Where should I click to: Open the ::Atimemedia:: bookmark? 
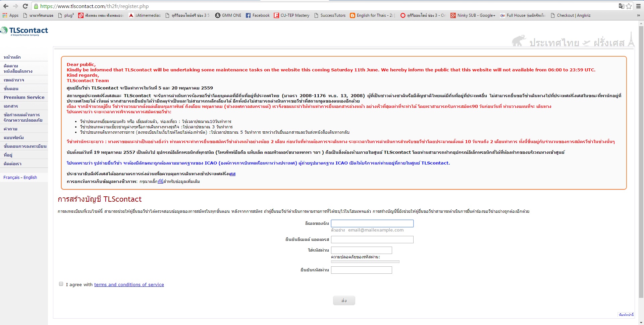click(145, 15)
